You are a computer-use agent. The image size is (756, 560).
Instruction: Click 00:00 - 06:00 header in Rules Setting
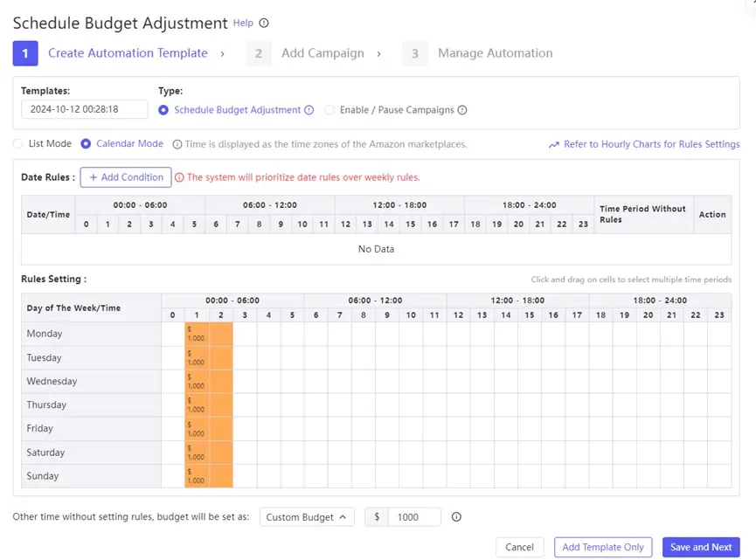tap(232, 301)
